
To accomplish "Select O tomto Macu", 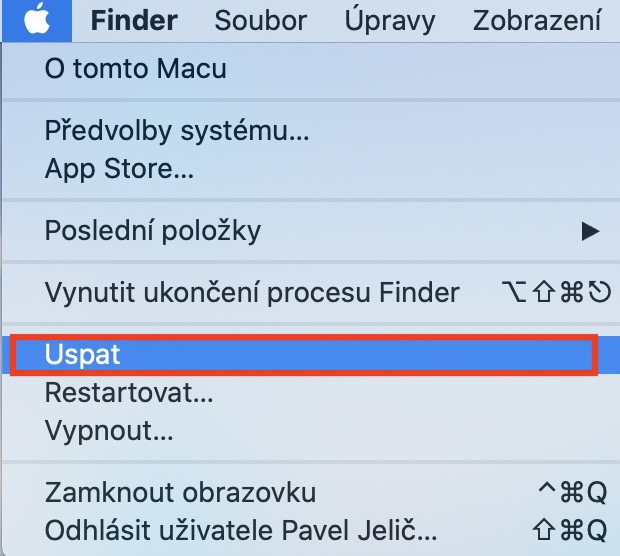I will click(x=135, y=69).
